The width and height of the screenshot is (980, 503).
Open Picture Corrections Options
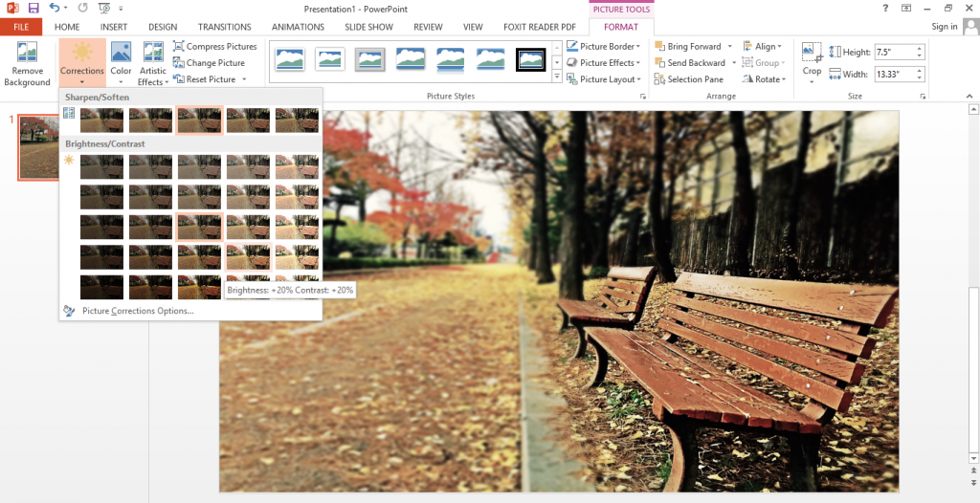(x=138, y=311)
